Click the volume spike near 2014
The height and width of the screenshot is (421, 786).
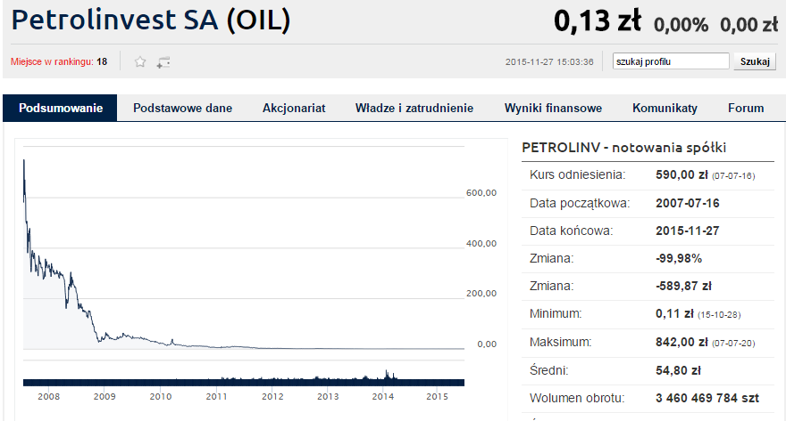[x=386, y=374]
